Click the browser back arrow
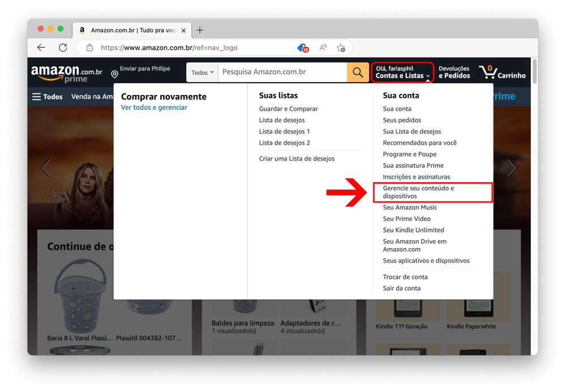566x392 pixels. tap(41, 48)
